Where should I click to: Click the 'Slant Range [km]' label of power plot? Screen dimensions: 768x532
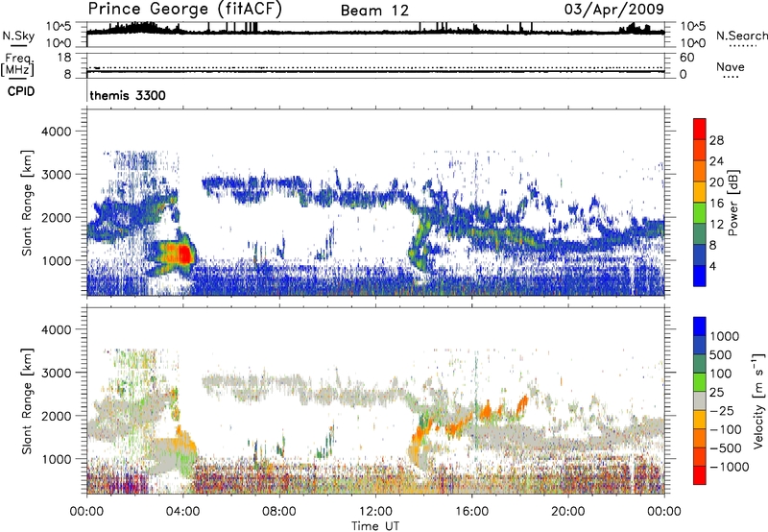click(27, 203)
